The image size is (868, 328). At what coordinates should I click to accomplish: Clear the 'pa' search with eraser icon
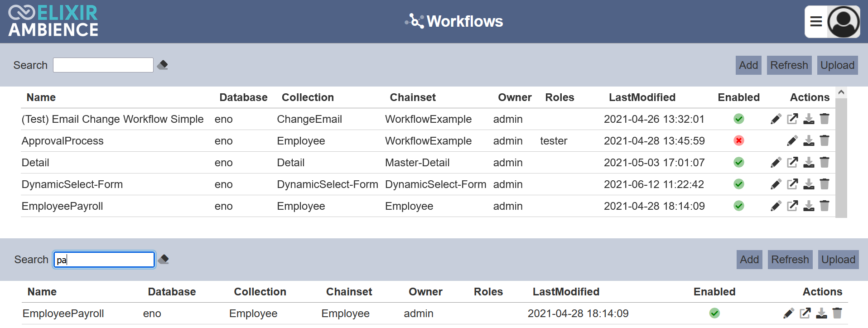[x=164, y=260]
